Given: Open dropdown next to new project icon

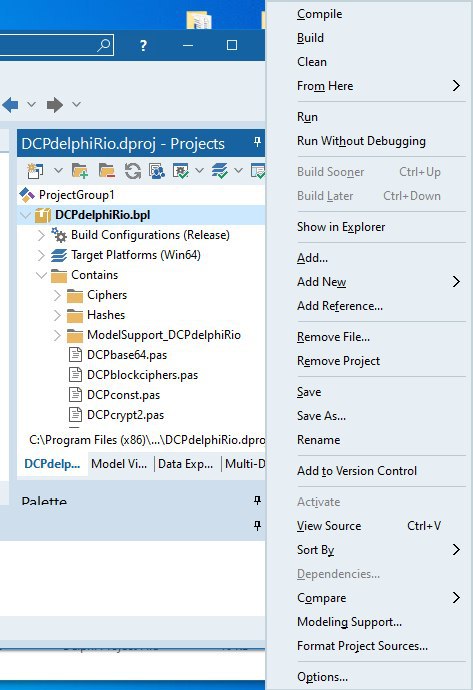Looking at the screenshot, I should coord(58,170).
